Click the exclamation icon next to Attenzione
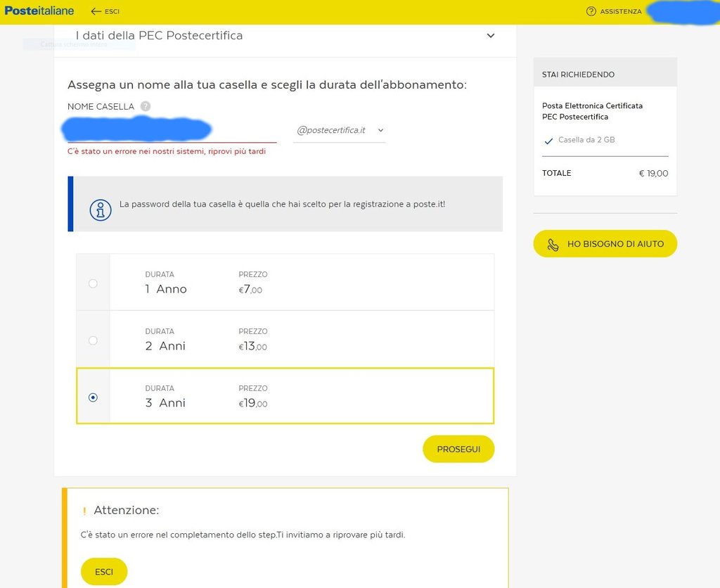 84,511
